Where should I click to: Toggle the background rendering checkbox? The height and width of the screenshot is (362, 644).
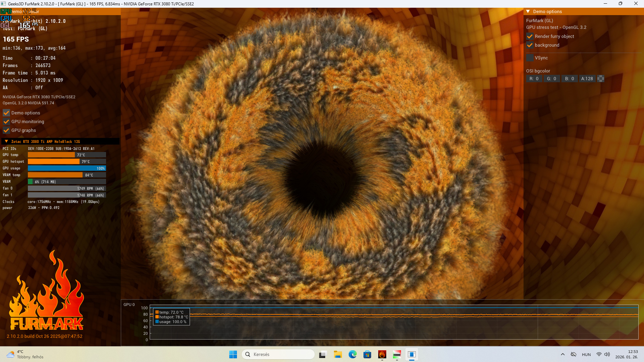pyautogui.click(x=530, y=45)
